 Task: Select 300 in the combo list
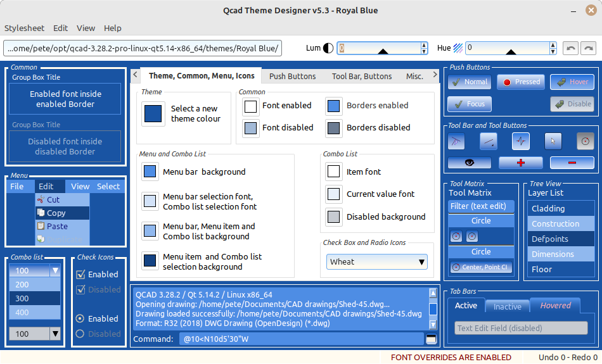pyautogui.click(x=35, y=298)
